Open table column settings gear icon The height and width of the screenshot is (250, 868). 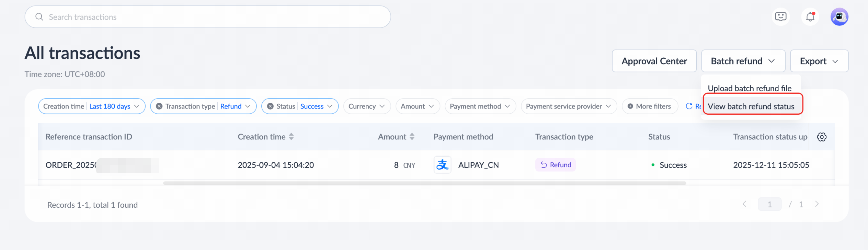(822, 137)
